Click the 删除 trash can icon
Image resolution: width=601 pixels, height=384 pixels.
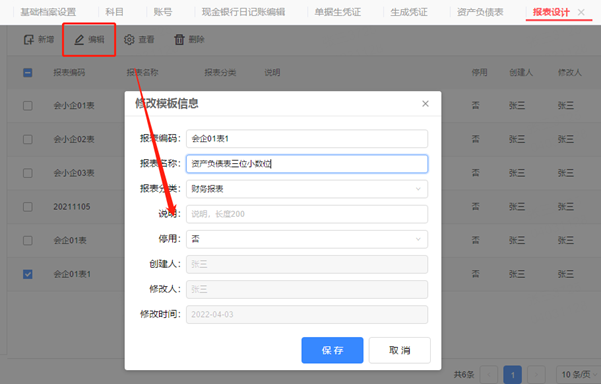(x=179, y=39)
